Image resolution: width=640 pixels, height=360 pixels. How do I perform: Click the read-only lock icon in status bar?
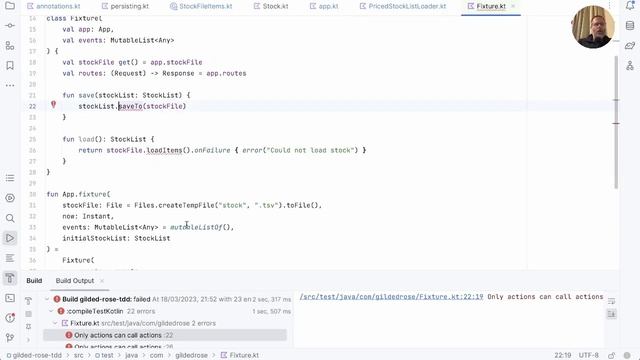coord(611,355)
